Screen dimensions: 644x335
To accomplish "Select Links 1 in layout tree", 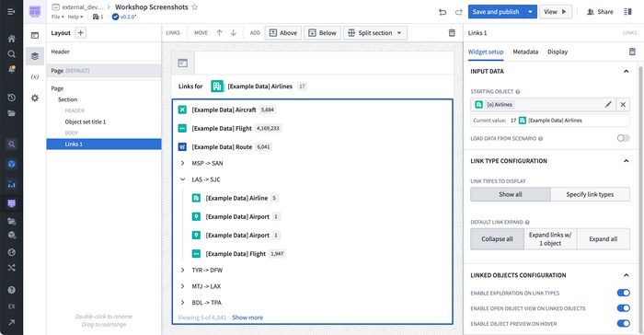I will 104,144.
